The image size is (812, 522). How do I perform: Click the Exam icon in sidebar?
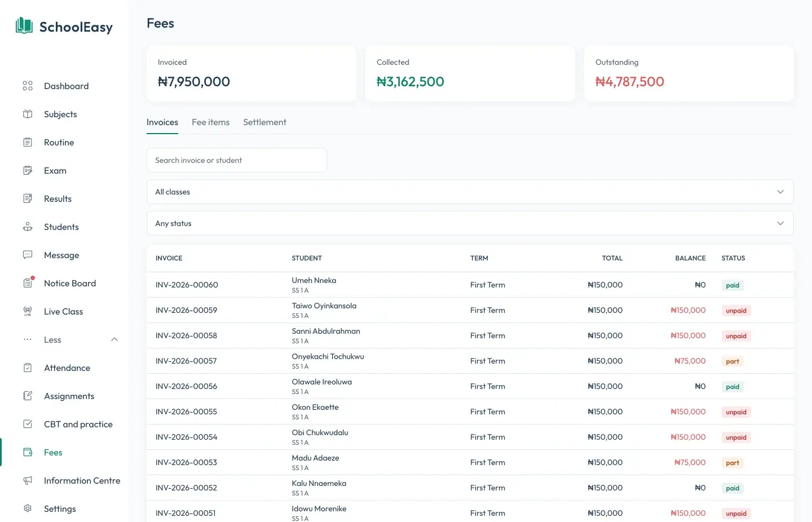[28, 170]
